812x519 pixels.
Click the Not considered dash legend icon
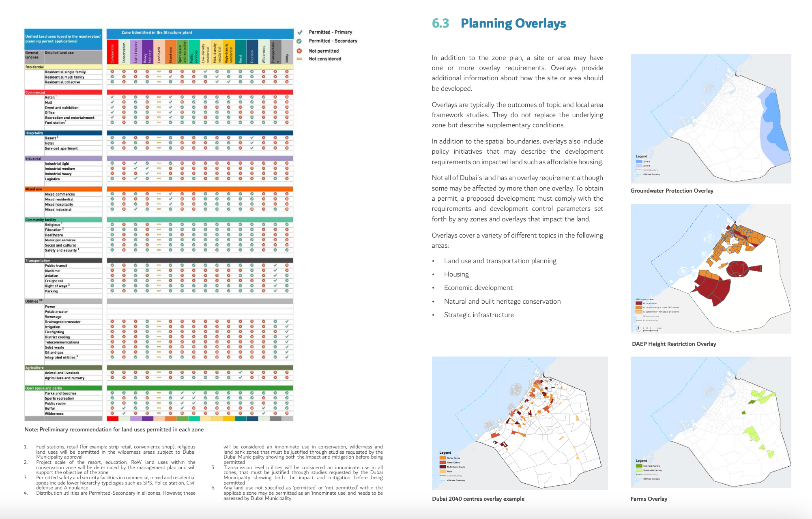pos(300,59)
